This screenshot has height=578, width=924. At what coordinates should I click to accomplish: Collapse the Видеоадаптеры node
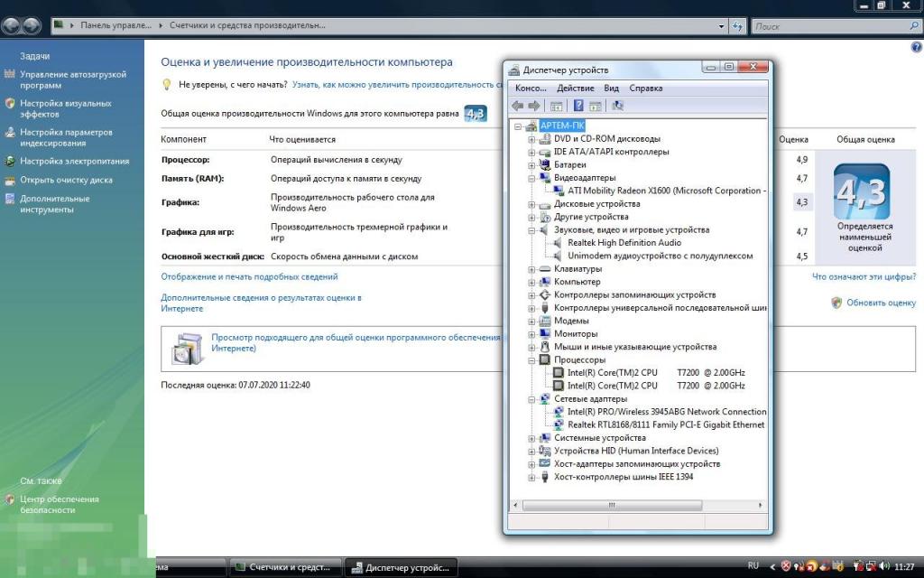pyautogui.click(x=531, y=178)
